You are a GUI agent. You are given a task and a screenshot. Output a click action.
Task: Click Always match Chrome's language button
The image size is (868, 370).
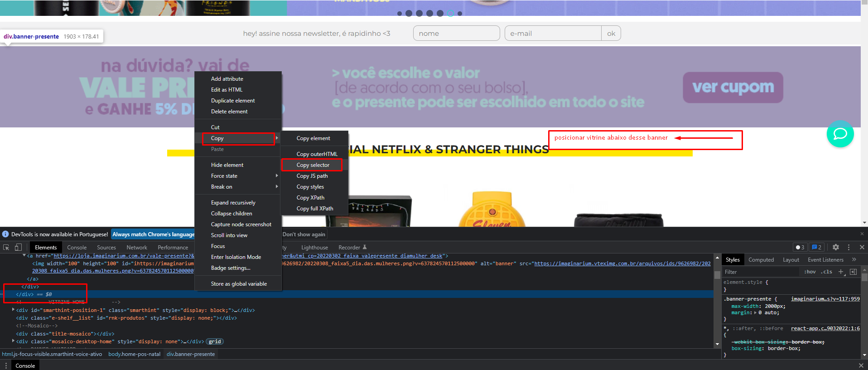[153, 234]
